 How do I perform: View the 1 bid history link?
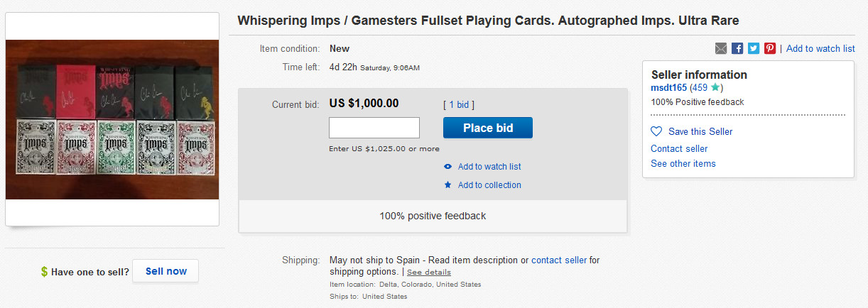coord(458,104)
